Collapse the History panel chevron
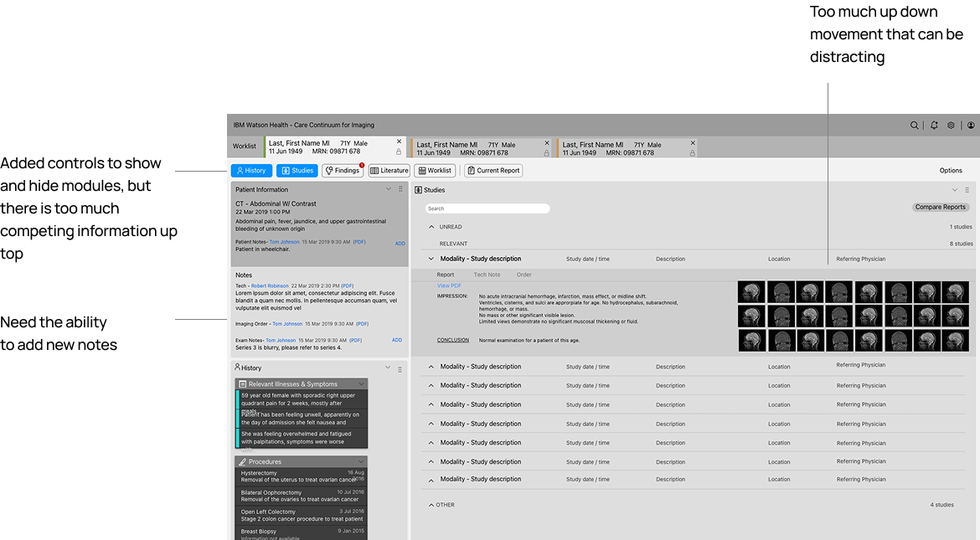 click(x=388, y=368)
